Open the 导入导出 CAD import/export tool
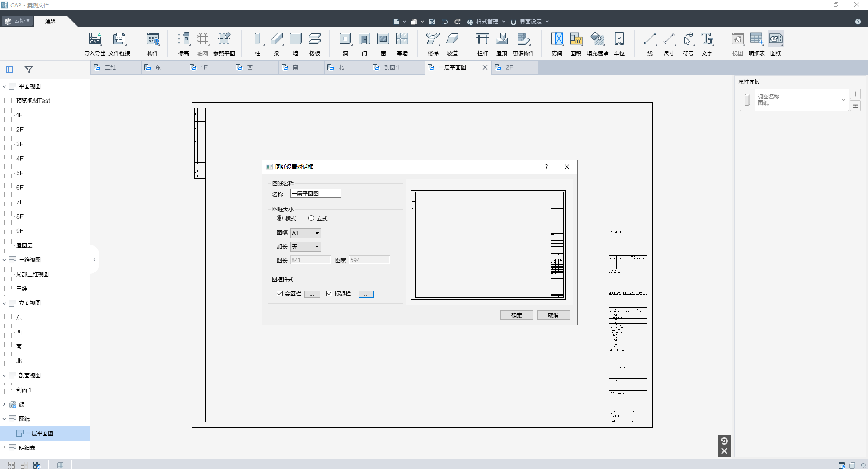The image size is (868, 469). 94,44
